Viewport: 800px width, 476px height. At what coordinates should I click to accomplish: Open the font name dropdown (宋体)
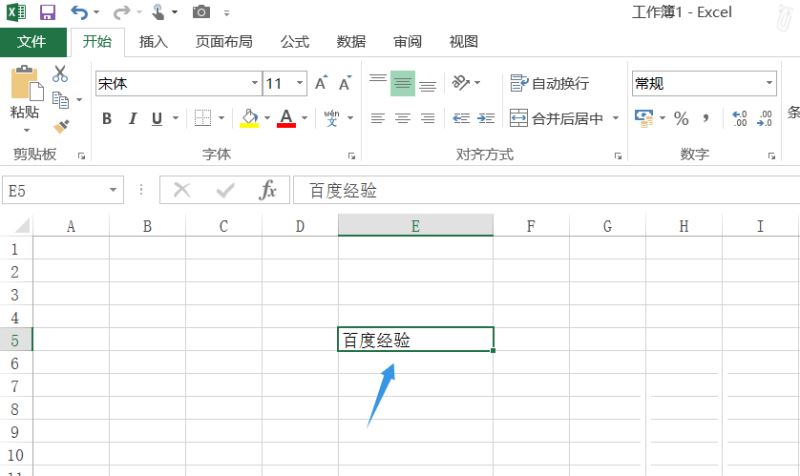255,84
